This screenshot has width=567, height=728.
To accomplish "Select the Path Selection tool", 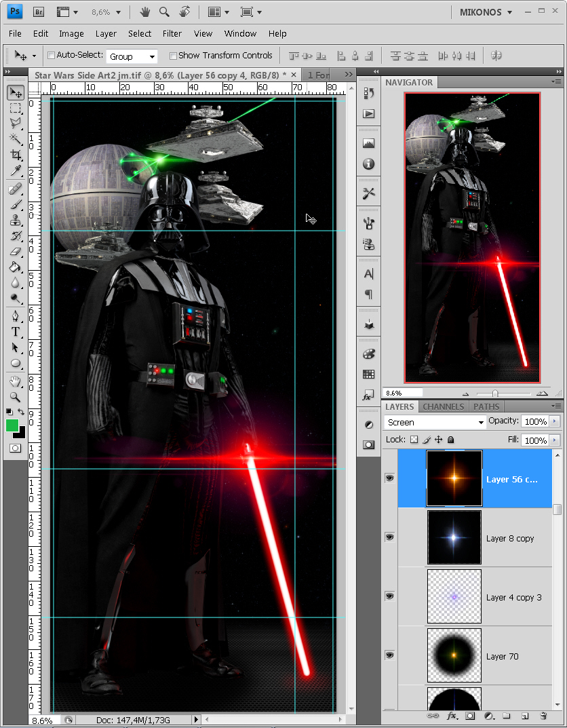I will click(x=16, y=348).
